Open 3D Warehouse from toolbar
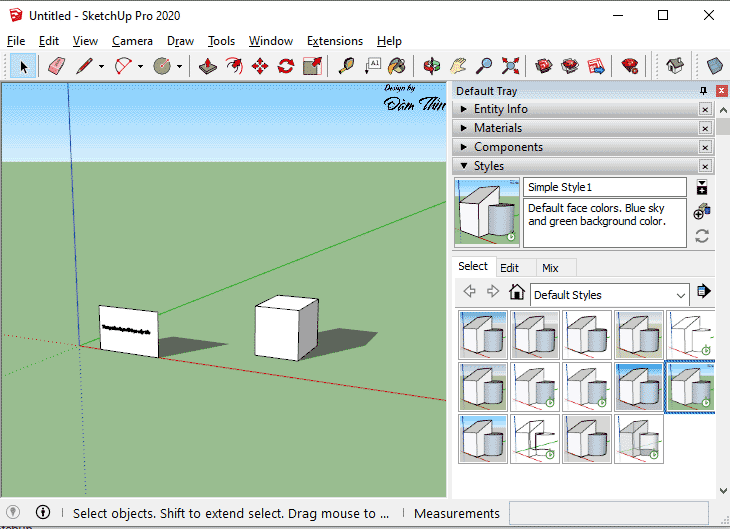The height and width of the screenshot is (529, 730). [543, 66]
